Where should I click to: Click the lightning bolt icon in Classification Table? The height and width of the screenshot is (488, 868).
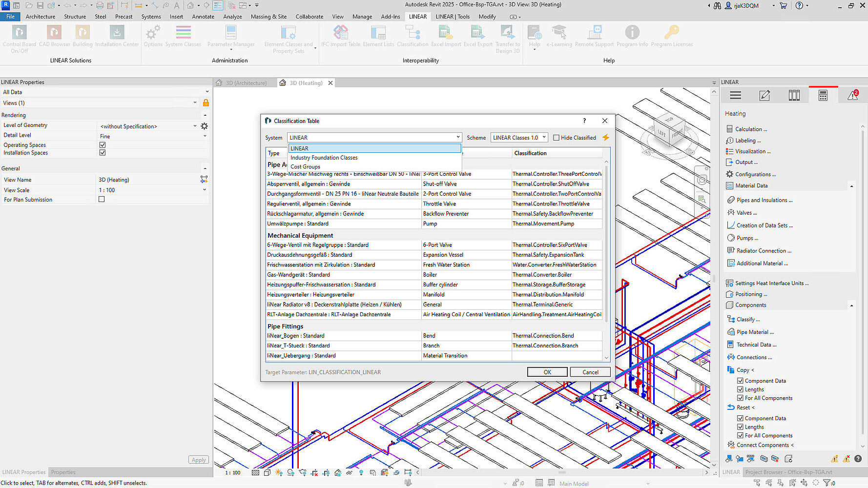click(605, 138)
